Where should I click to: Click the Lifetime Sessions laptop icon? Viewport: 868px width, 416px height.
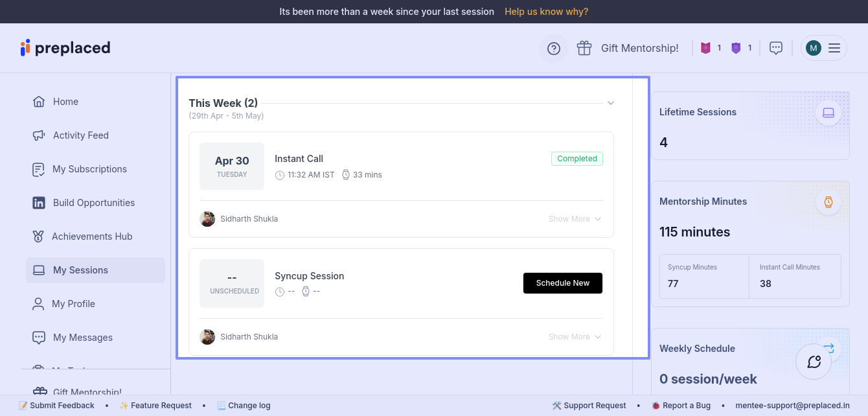(x=828, y=113)
